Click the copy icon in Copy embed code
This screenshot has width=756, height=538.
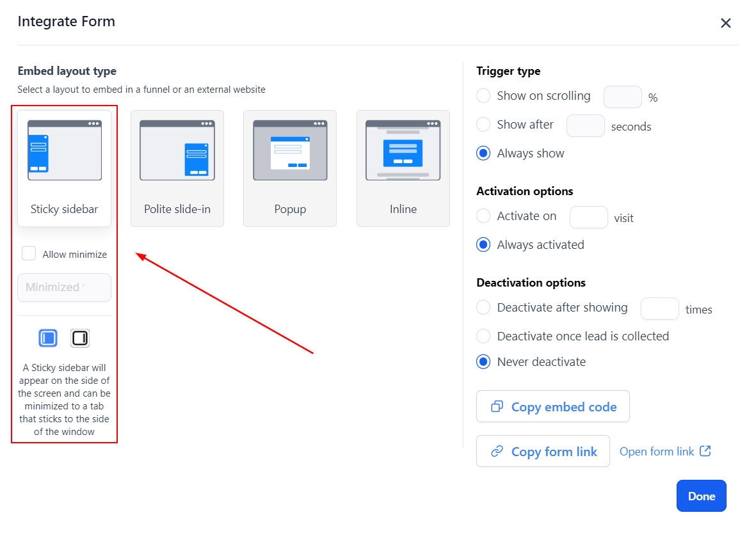coord(497,406)
